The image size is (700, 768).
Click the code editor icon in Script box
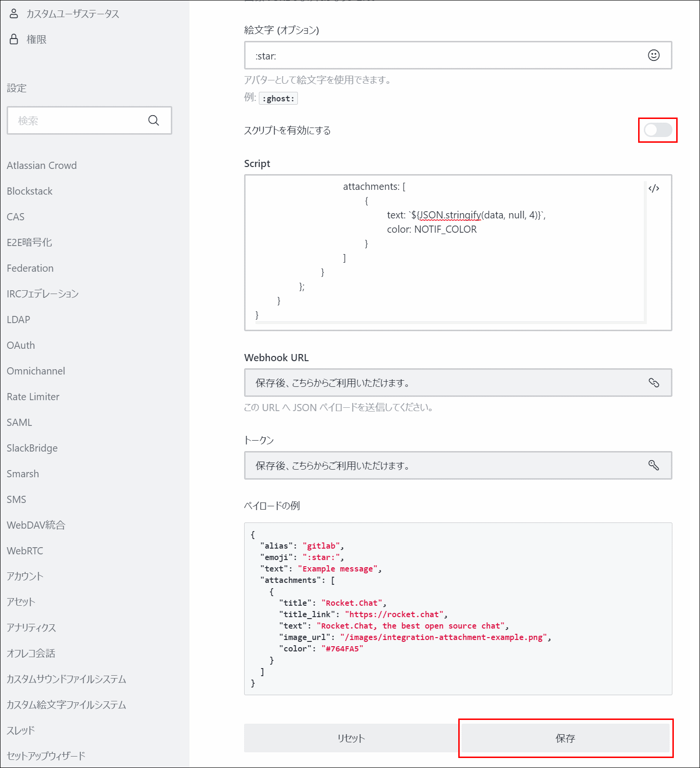pyautogui.click(x=654, y=188)
